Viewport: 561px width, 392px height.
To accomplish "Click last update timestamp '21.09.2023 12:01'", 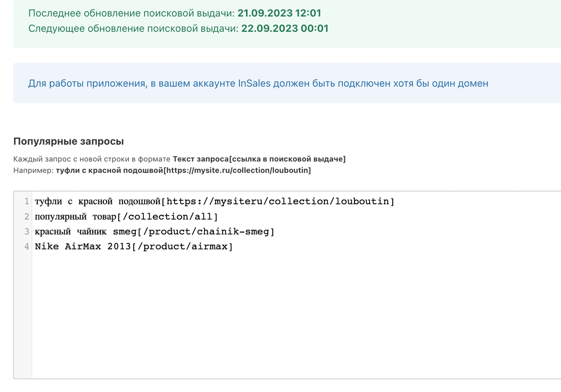I will click(279, 13).
